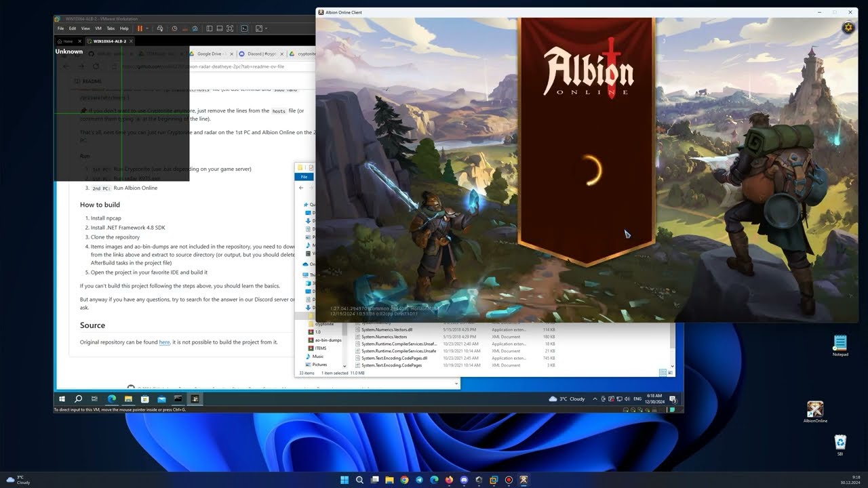Open the guest taskbar Task View icon
Viewport: 868px width, 488px height.
[x=94, y=399]
